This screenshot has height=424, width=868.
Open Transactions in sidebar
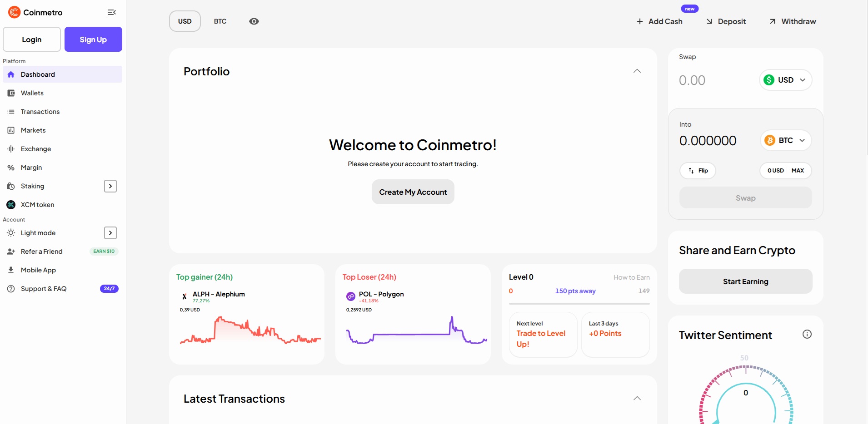[x=63, y=112]
